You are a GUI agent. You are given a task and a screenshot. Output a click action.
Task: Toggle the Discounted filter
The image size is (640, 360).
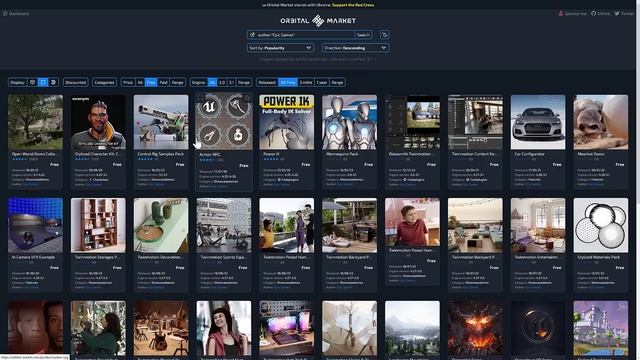click(x=76, y=82)
